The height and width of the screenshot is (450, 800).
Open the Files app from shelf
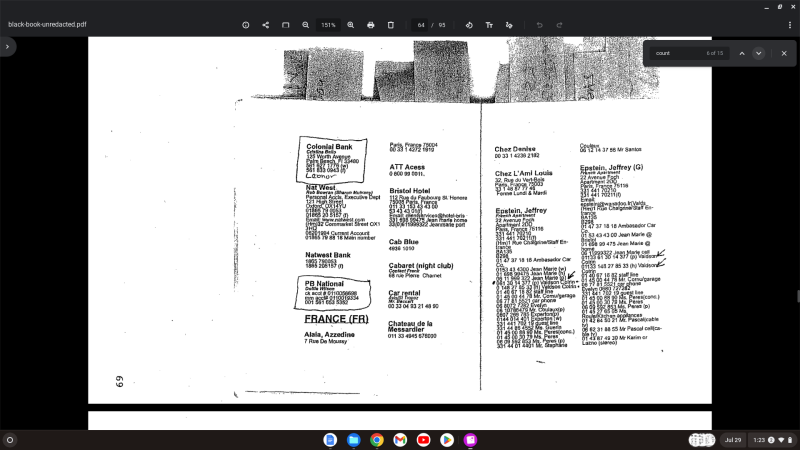[354, 440]
